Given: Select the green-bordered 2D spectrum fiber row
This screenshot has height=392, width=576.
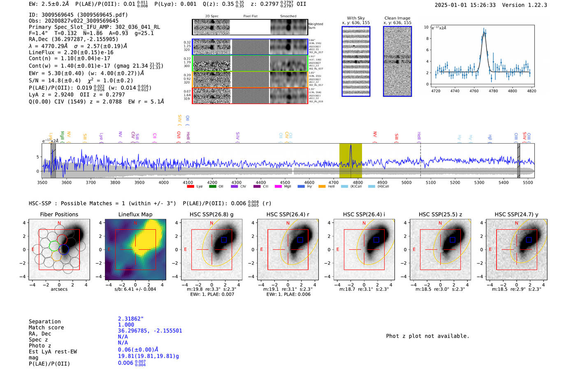Looking at the screenshot, I should [250, 63].
